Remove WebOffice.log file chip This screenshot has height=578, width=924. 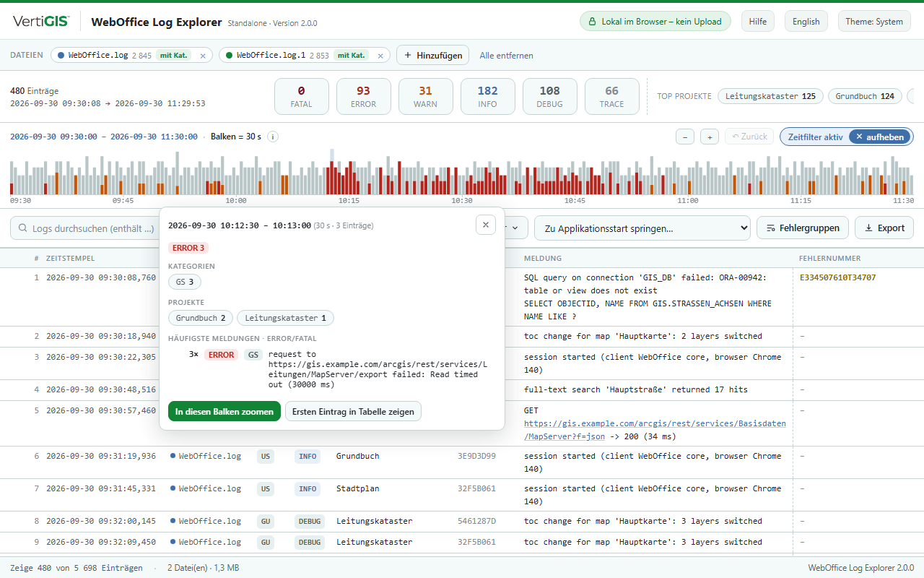pos(203,56)
